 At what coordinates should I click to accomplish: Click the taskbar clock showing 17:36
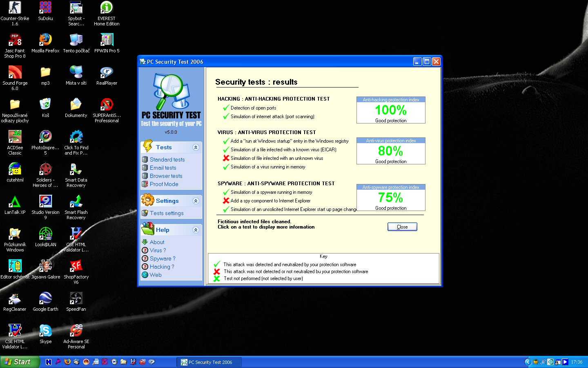pos(577,362)
